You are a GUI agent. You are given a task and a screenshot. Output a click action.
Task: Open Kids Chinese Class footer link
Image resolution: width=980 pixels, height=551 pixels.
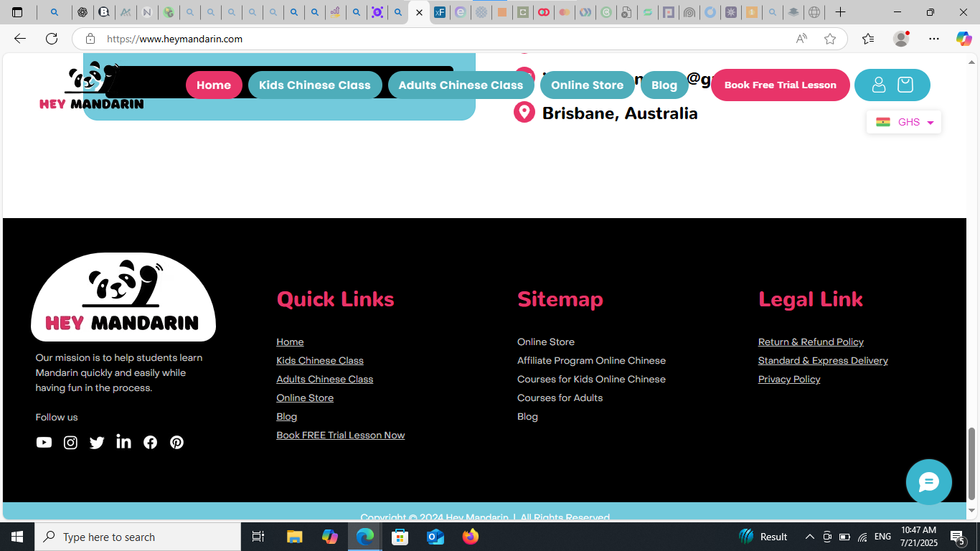point(320,361)
